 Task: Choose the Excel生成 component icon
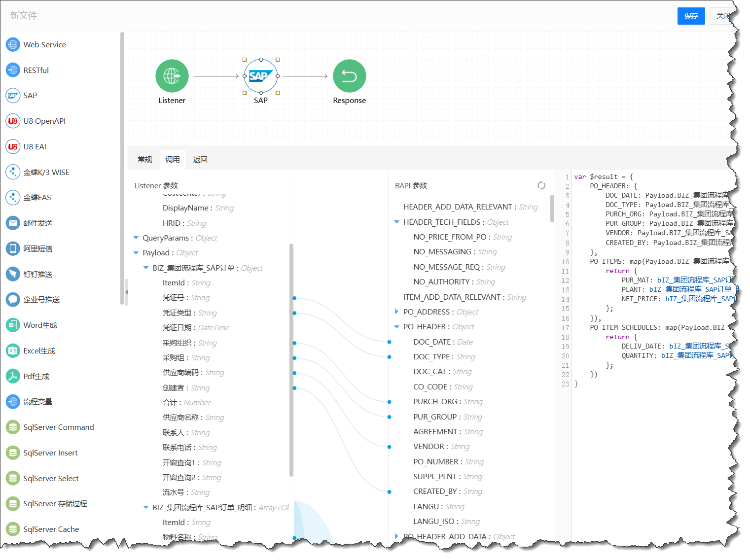coord(13,350)
